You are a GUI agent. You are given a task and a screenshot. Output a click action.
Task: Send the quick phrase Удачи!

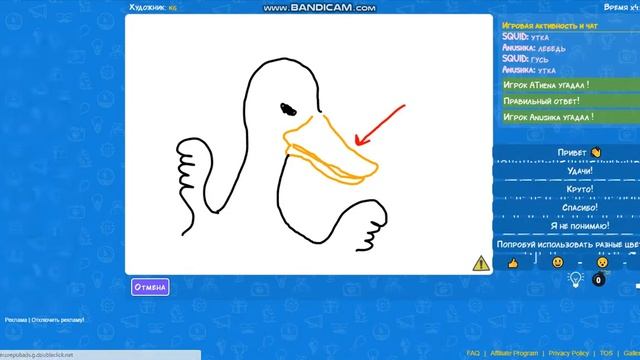(579, 171)
